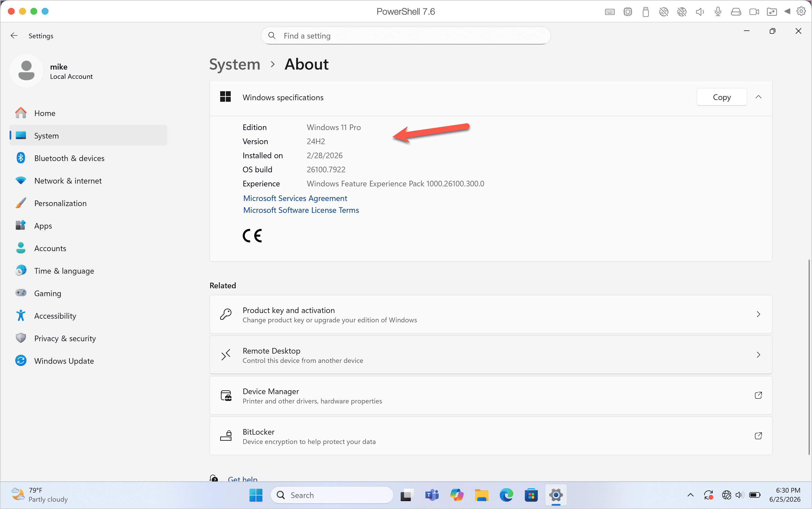The image size is (812, 509).
Task: Click the Device Manager icon
Action: click(226, 396)
